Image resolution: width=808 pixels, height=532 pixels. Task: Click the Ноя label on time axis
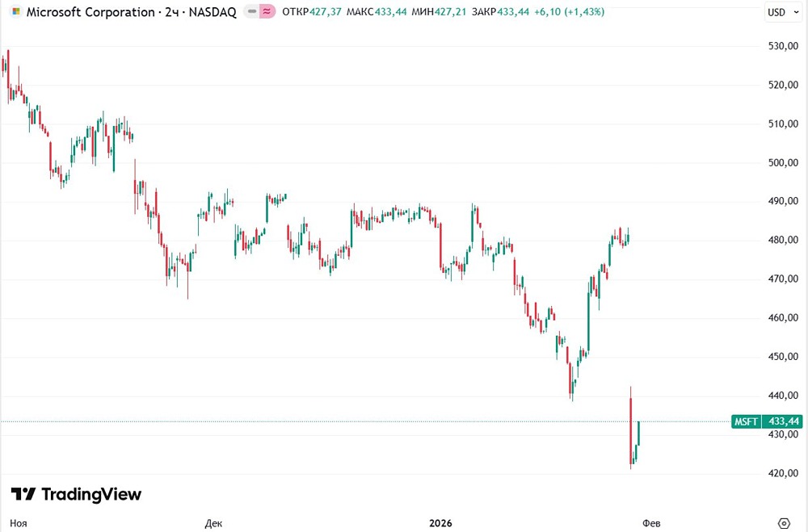pyautogui.click(x=19, y=523)
